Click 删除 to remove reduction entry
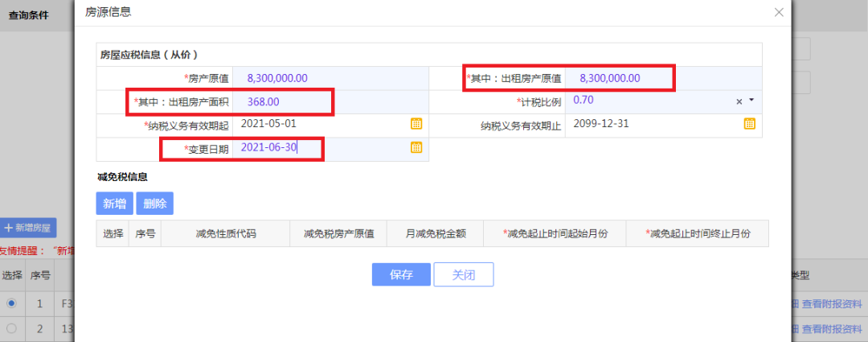The height and width of the screenshot is (342, 868). [155, 204]
